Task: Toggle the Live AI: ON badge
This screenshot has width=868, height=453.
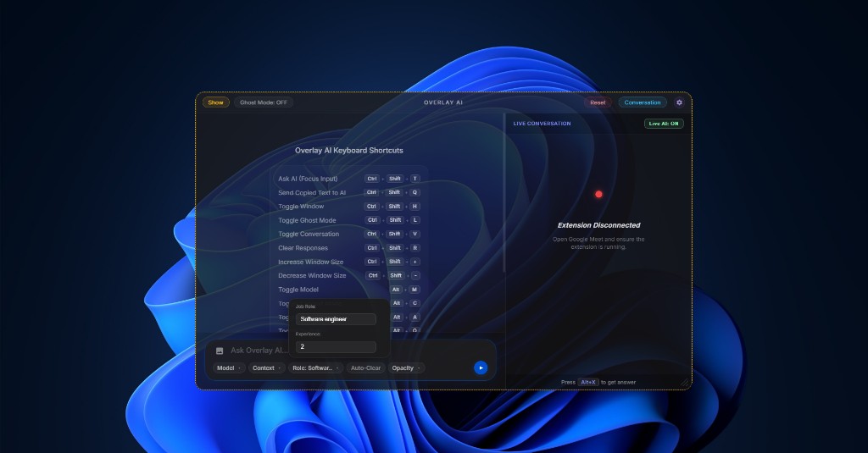Action: point(664,124)
